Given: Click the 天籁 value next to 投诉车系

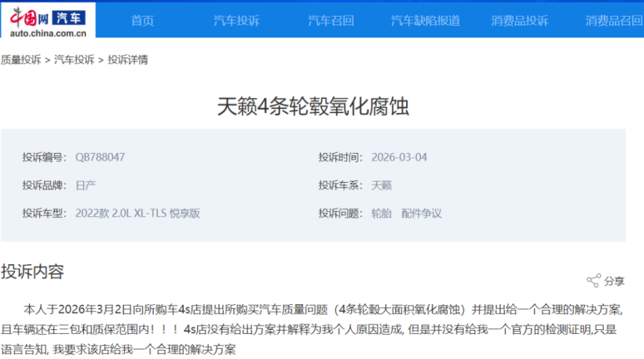Looking at the screenshot, I should click(x=381, y=184).
